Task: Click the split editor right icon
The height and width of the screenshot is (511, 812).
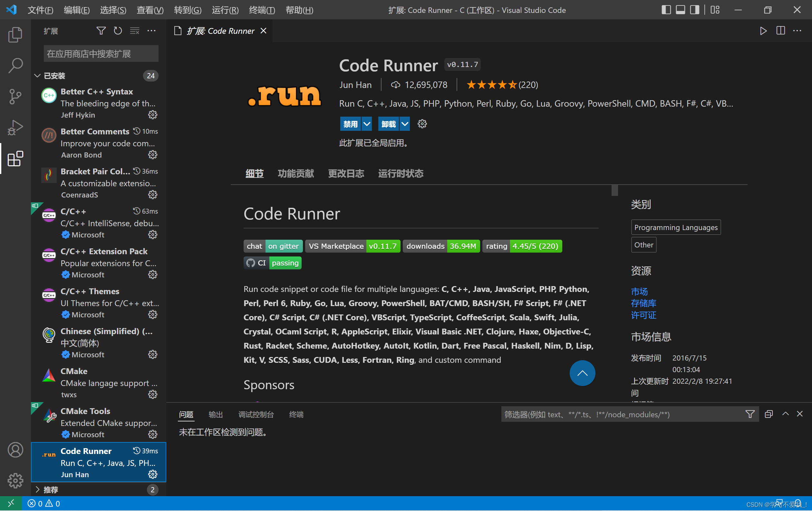Action: [780, 31]
